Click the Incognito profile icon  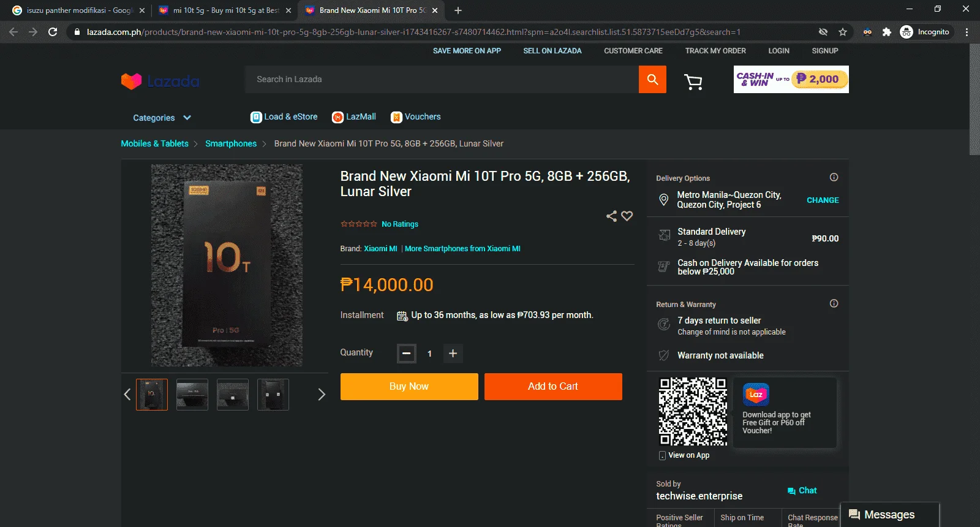pos(907,32)
